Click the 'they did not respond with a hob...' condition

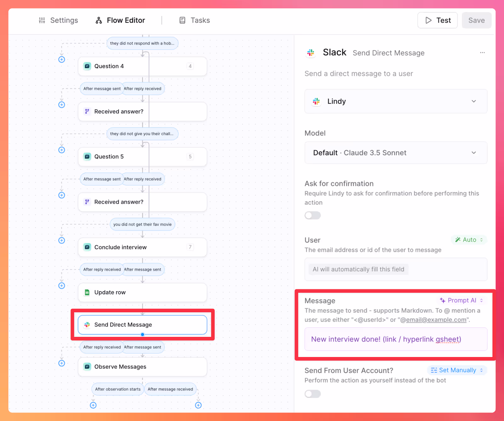pos(142,43)
